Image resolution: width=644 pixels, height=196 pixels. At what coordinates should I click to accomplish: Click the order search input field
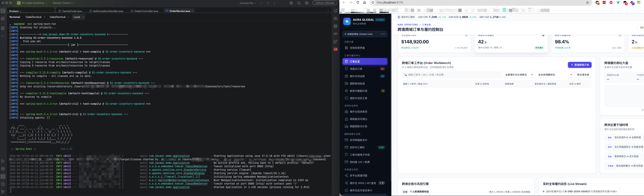coord(451,75)
